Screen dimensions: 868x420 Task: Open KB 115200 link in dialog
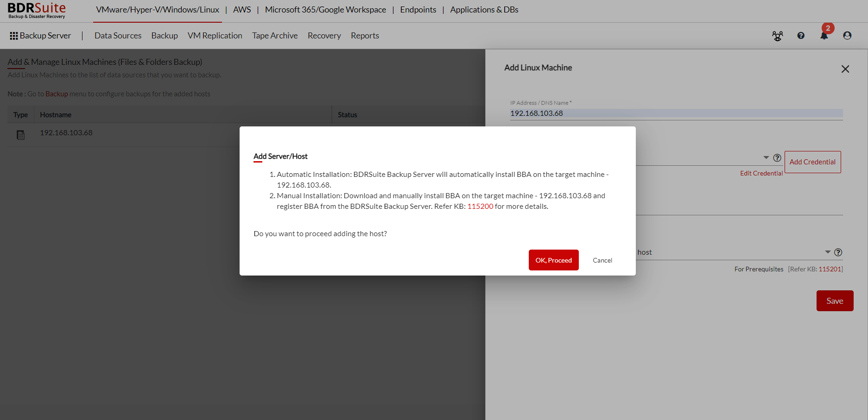pos(481,207)
